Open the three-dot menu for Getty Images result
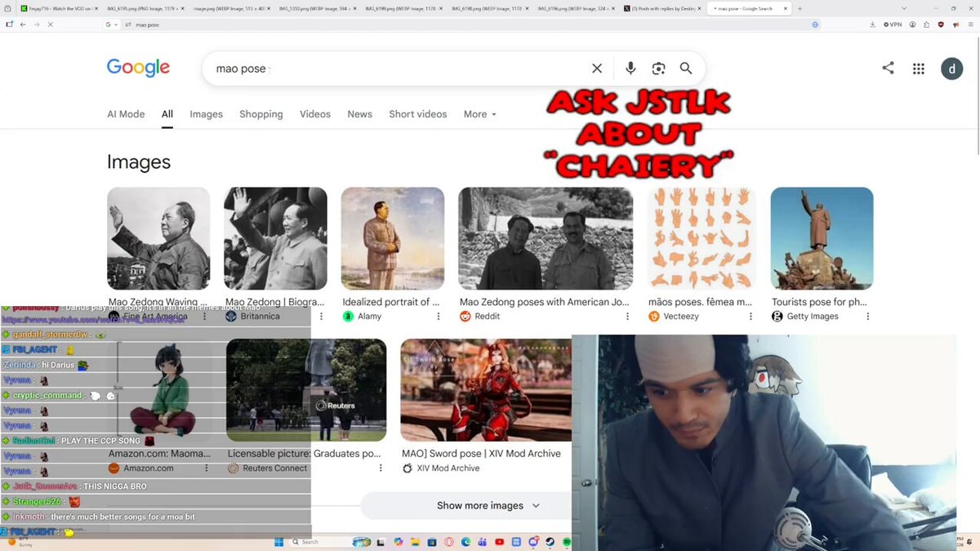Screen dimensions: 980x551 coord(867,317)
